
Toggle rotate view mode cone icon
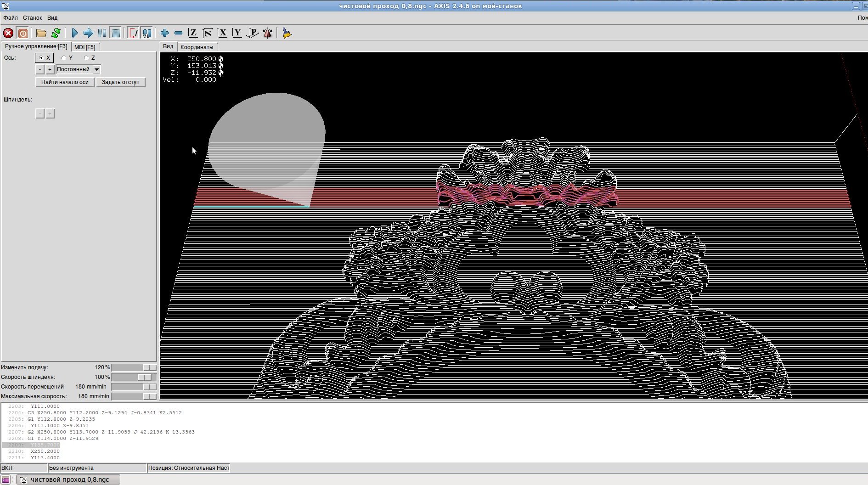(267, 33)
